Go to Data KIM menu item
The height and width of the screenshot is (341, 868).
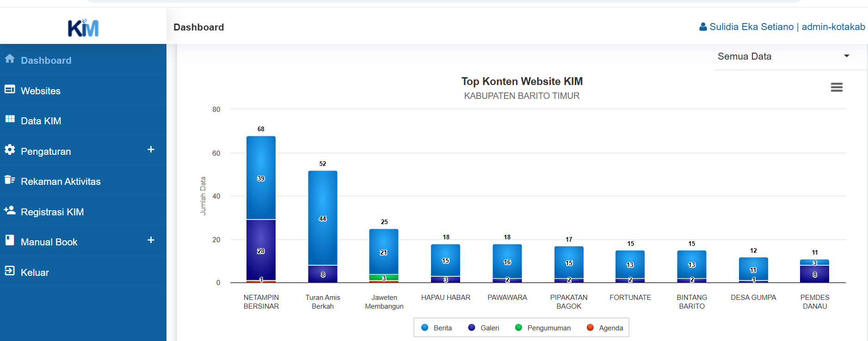[x=41, y=121]
